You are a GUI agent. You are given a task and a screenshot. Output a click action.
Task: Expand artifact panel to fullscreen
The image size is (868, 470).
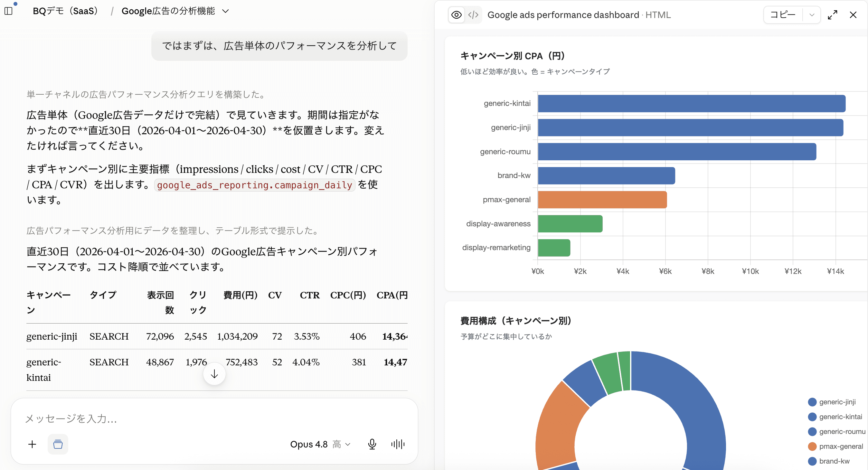833,15
